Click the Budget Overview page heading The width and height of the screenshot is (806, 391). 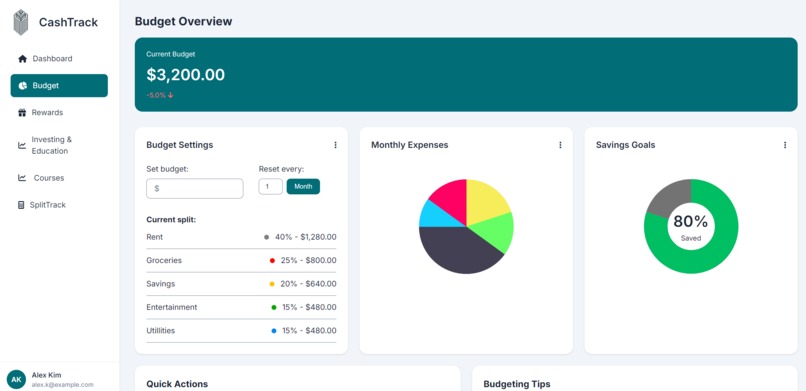coord(184,21)
